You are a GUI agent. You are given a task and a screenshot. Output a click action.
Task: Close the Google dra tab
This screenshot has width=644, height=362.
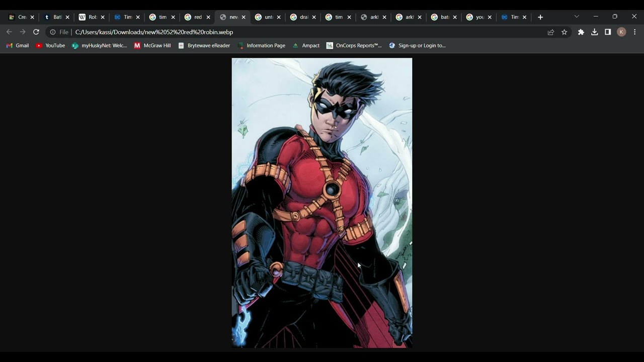[x=314, y=17]
